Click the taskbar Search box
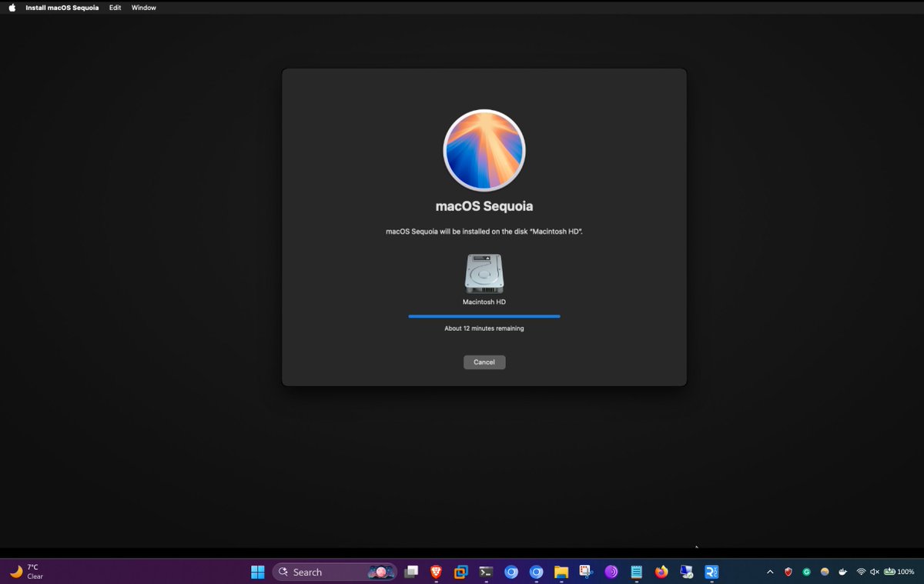 (x=335, y=572)
